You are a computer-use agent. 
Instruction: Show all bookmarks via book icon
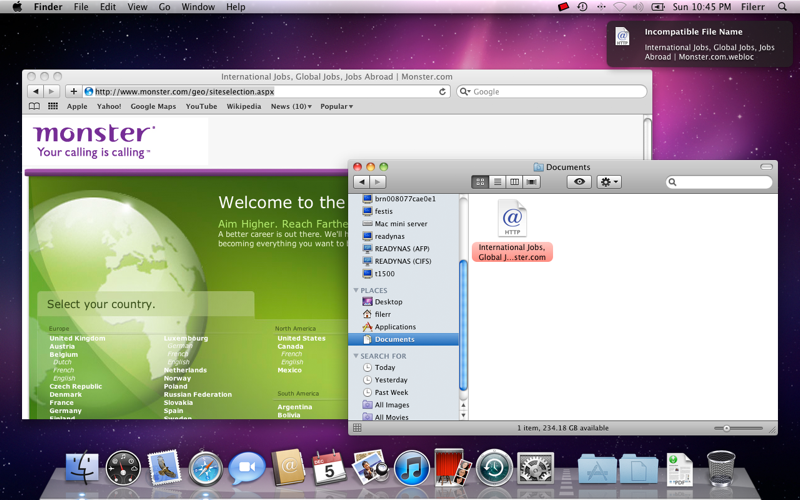(x=34, y=106)
